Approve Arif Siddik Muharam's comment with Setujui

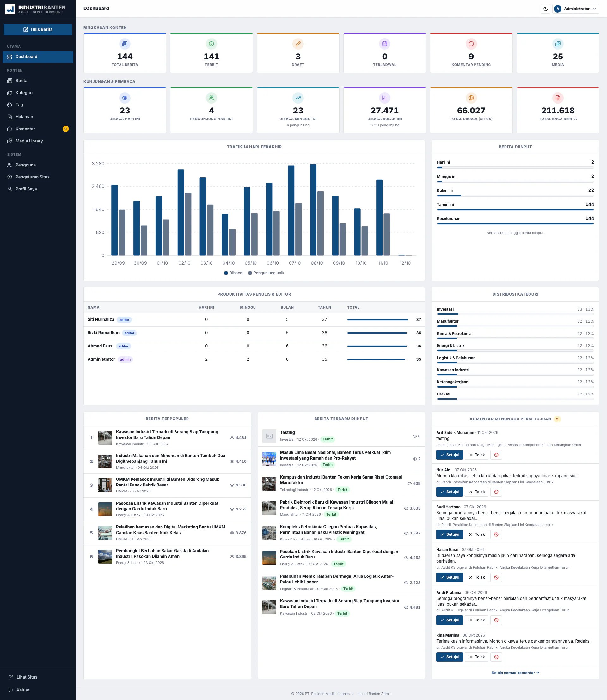click(x=450, y=455)
